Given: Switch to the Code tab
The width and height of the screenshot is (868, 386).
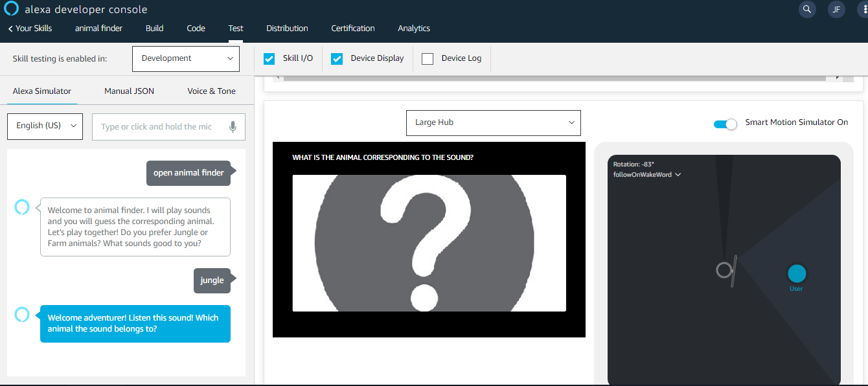Looking at the screenshot, I should 196,28.
